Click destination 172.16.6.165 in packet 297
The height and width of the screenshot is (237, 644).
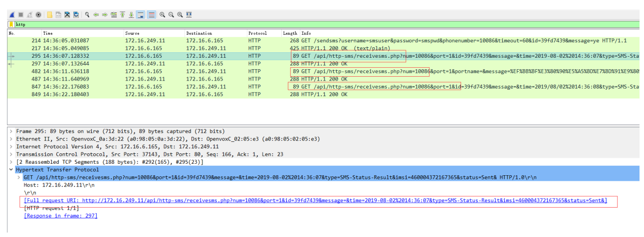(x=204, y=64)
